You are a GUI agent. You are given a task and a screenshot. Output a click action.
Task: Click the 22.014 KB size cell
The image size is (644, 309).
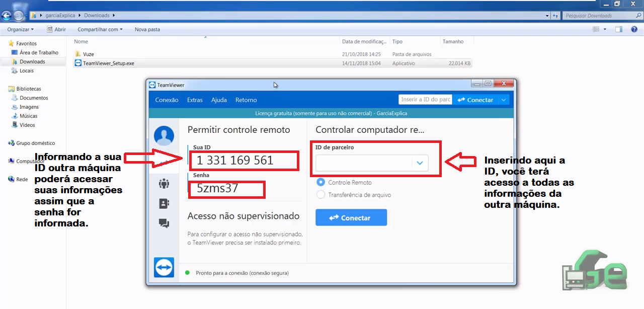tap(459, 63)
